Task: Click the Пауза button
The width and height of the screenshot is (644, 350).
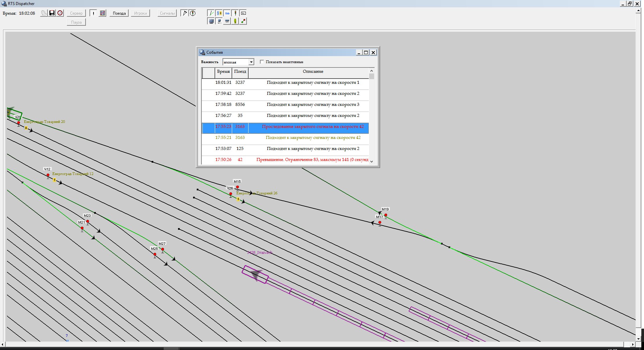Action: pyautogui.click(x=76, y=22)
